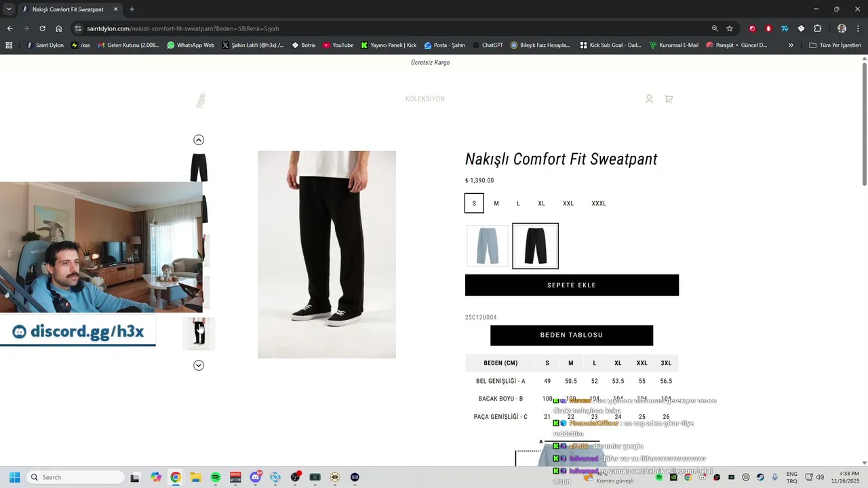Reload the current page
Image resolution: width=868 pixels, height=488 pixels.
click(x=42, y=28)
